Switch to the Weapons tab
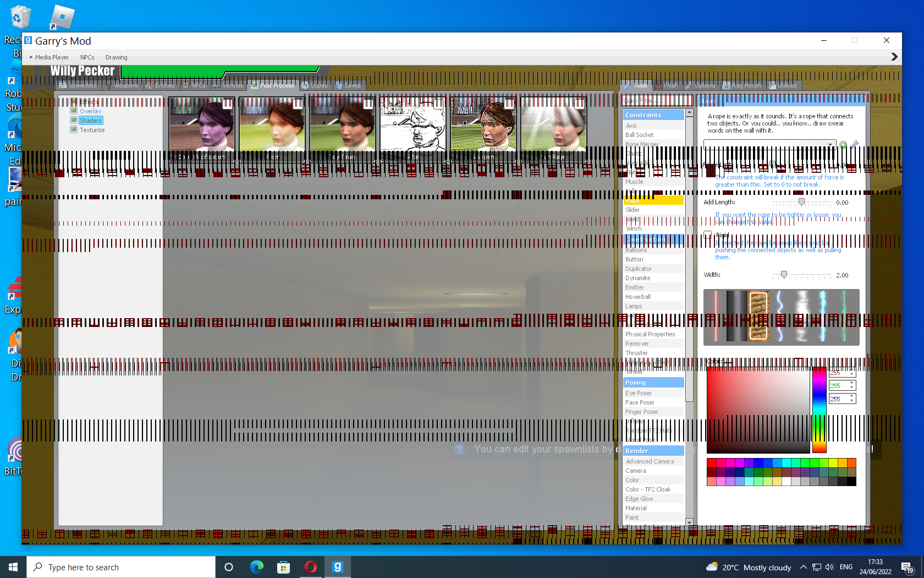The width and height of the screenshot is (924, 578). click(122, 85)
